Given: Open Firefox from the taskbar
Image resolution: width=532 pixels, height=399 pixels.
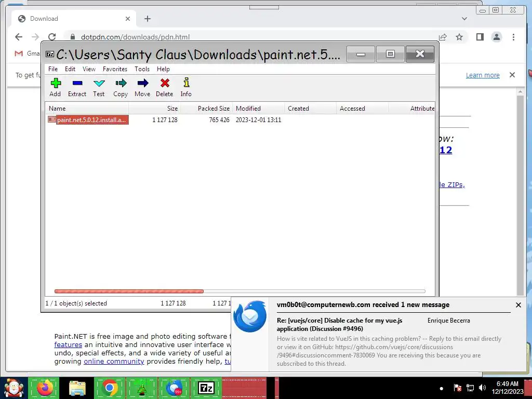Looking at the screenshot, I should point(45,388).
